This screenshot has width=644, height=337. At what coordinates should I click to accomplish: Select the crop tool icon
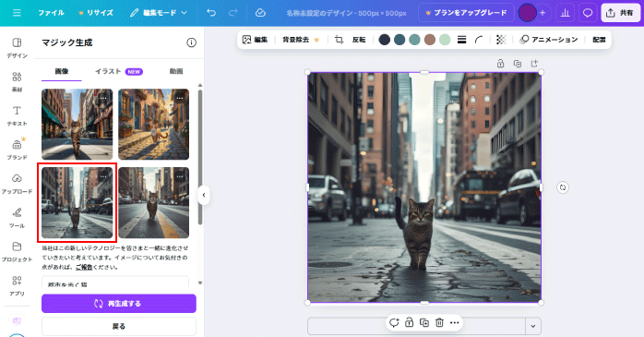click(x=339, y=40)
